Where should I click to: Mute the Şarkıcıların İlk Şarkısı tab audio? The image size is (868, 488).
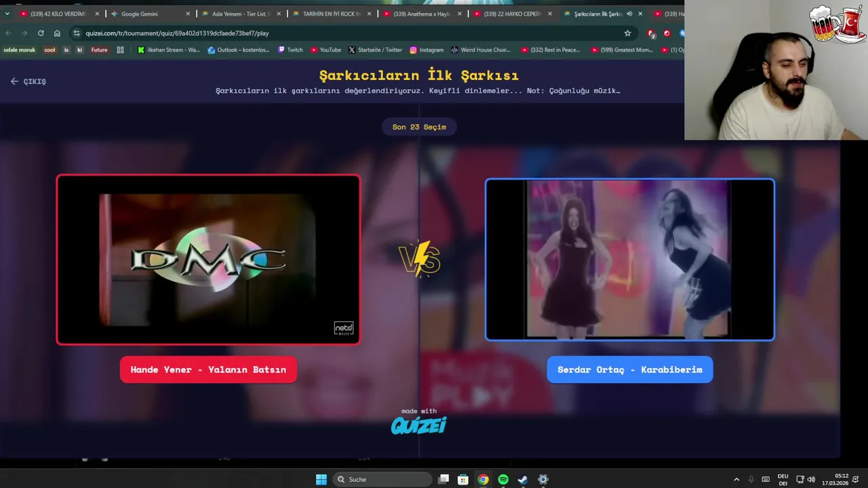click(629, 14)
